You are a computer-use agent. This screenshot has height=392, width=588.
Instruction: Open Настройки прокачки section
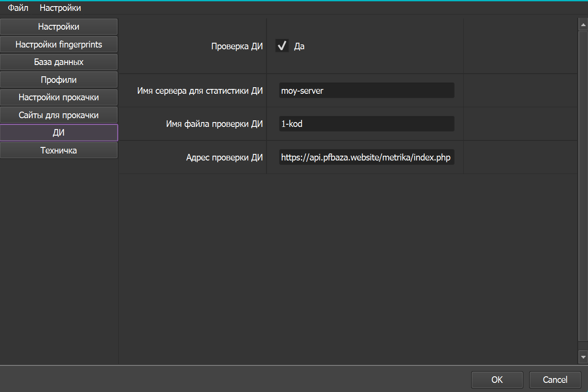click(x=59, y=97)
